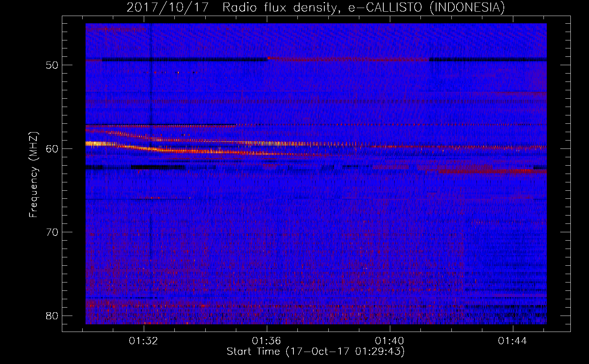Click the 80 MHz frequency tick label
This screenshot has width=589, height=364.
[52, 316]
